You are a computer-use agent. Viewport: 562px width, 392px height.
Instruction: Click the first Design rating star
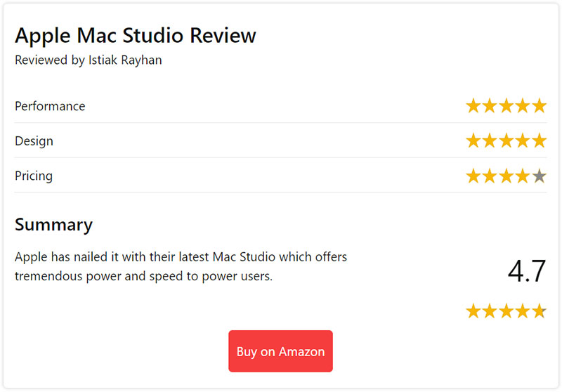(473, 141)
